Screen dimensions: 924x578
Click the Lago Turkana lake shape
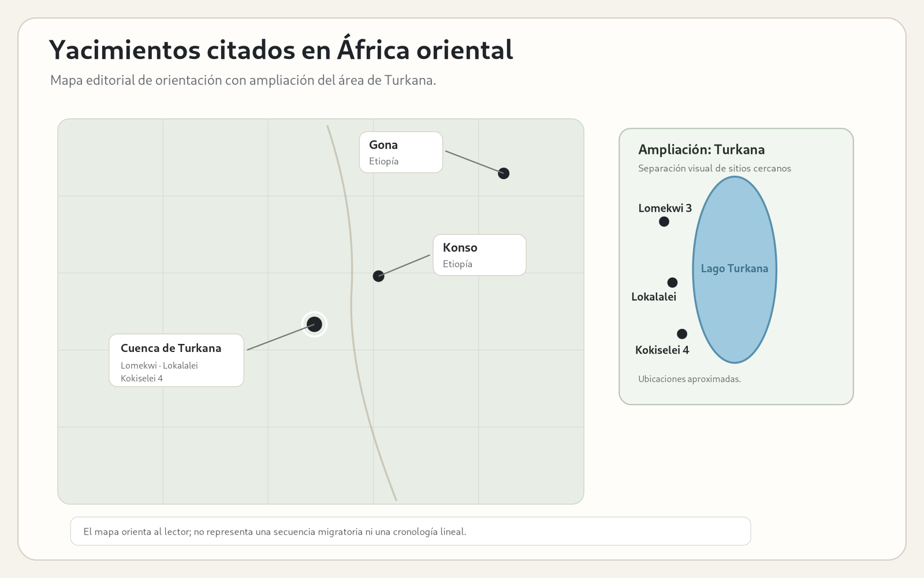735,269
